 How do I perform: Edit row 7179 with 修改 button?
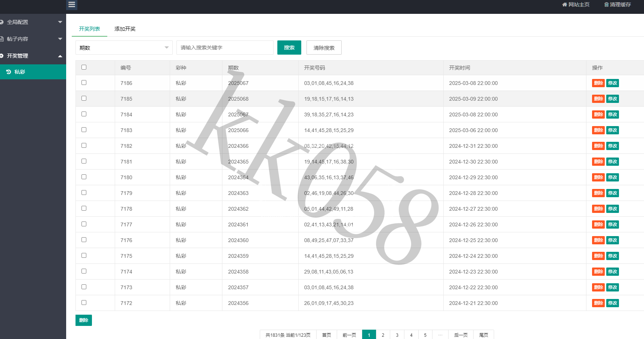click(x=613, y=193)
